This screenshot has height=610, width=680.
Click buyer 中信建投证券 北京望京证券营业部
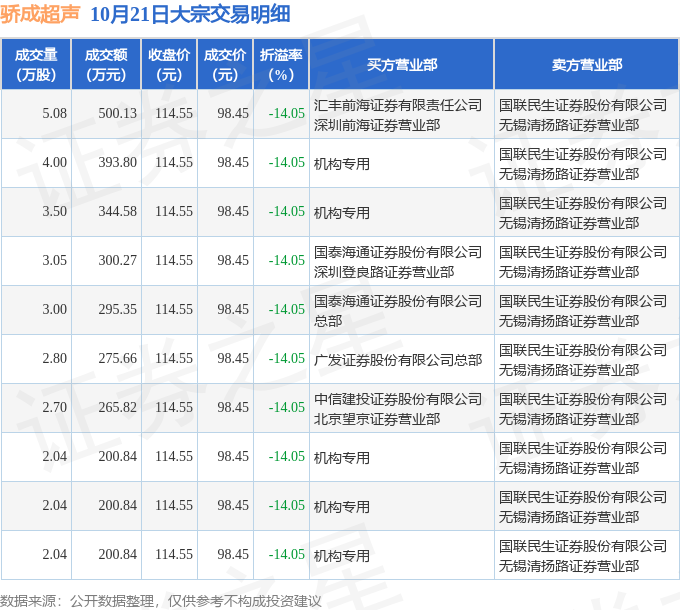[397, 408]
